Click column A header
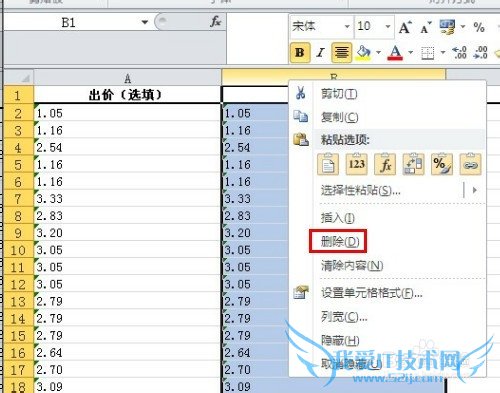Screen dimensions: 500x393 127,78
